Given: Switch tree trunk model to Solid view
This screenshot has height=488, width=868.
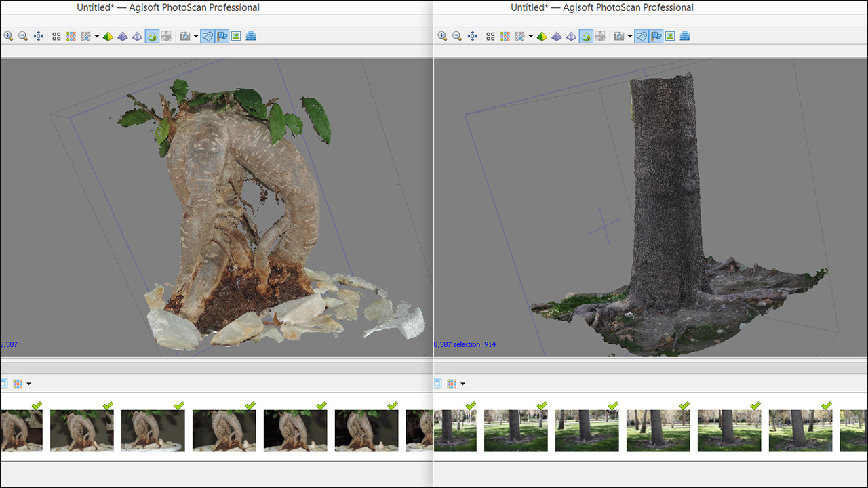Looking at the screenshot, I should coord(557,37).
